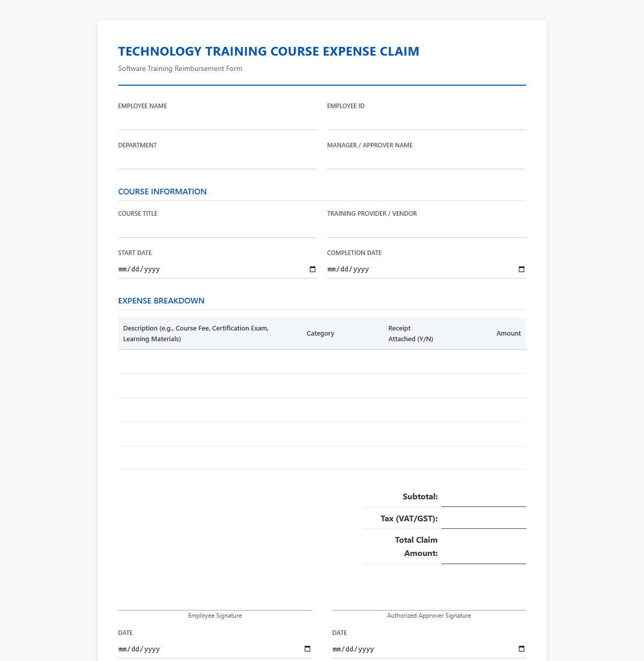Screen dimensions: 644x661
Task: Click the Receipt Attached (Y/N) column header
Action: point(410,334)
